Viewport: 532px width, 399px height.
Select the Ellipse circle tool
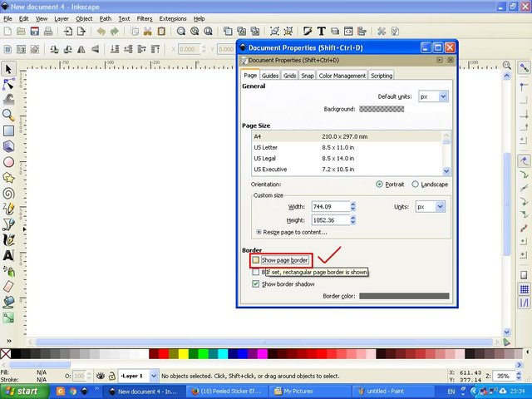click(8, 162)
